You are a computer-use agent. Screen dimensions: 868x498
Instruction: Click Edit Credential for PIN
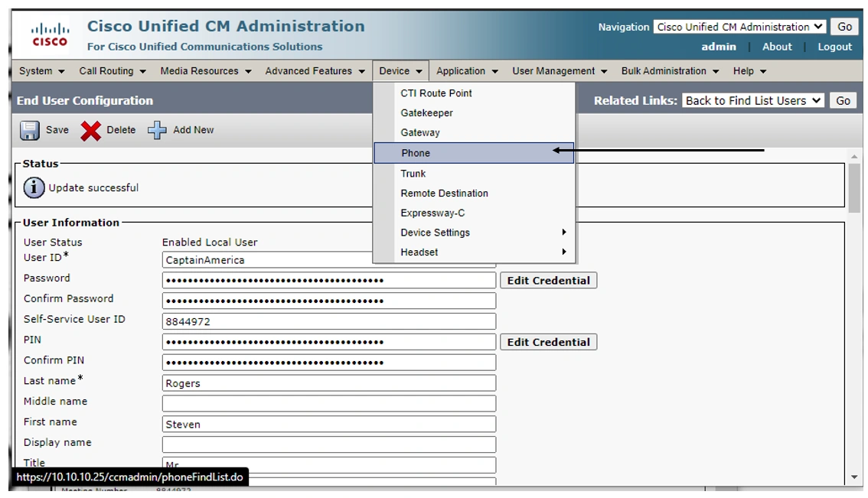pos(549,342)
